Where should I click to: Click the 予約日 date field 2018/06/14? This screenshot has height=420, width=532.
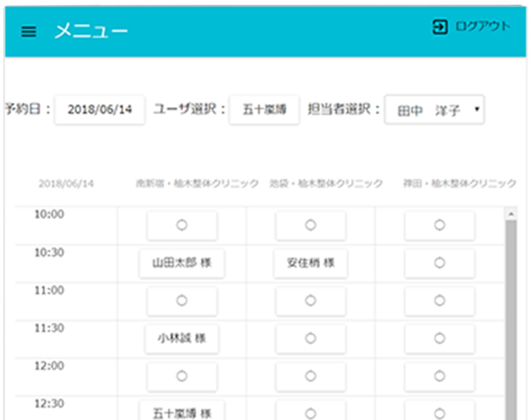(x=100, y=110)
